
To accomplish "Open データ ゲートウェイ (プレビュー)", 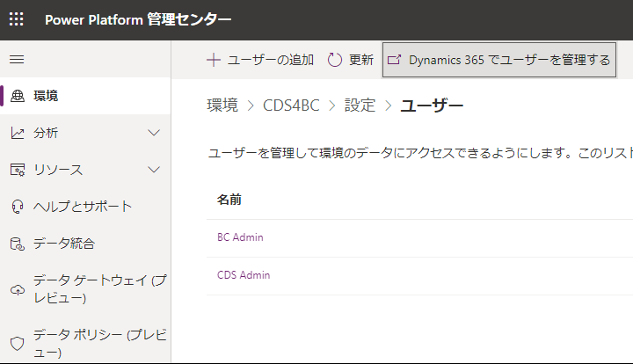I will coord(85,289).
